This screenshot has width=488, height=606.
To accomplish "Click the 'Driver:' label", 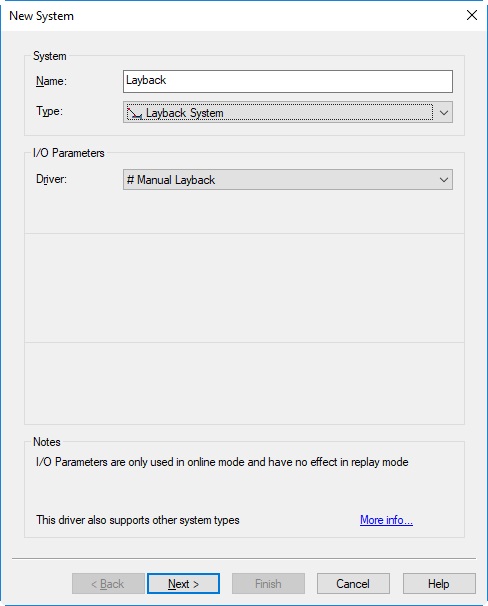I will pyautogui.click(x=51, y=179).
